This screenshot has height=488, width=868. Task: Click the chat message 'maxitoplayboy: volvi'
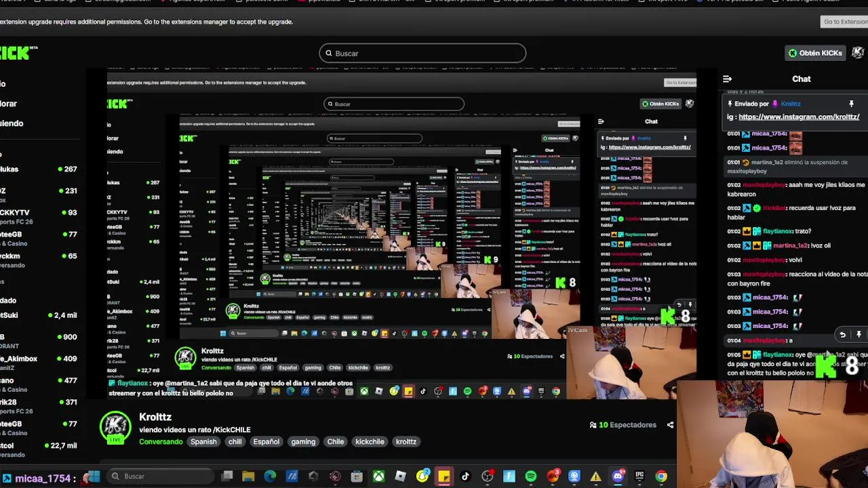(x=764, y=260)
